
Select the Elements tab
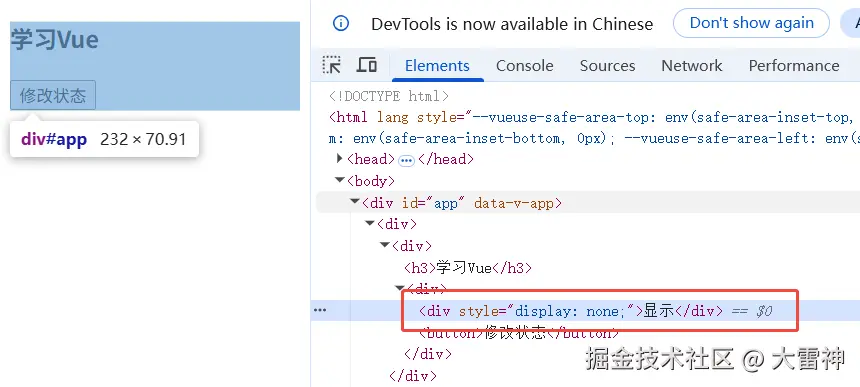437,66
